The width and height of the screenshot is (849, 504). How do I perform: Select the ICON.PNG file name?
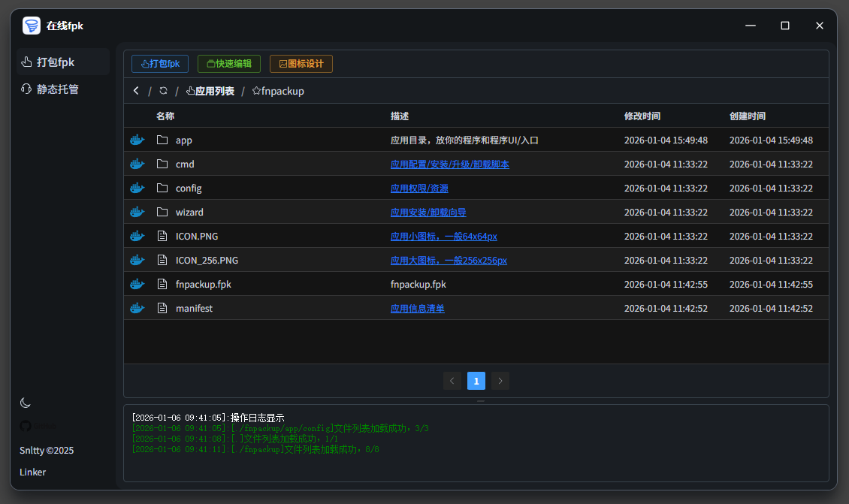pyautogui.click(x=197, y=236)
